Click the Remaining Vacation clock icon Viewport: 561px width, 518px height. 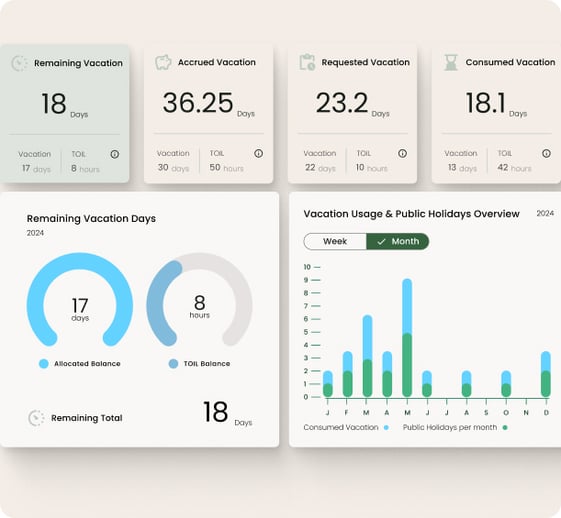(x=19, y=63)
